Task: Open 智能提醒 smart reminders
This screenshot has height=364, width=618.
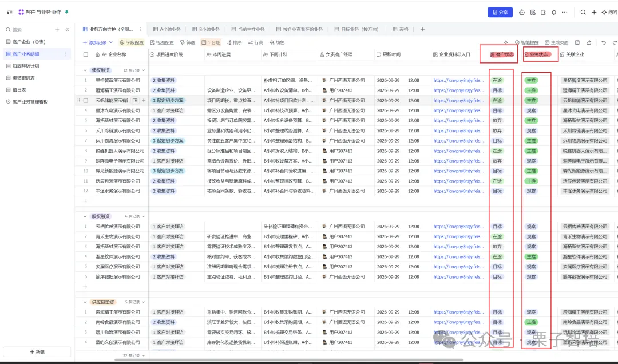Action: [526, 42]
